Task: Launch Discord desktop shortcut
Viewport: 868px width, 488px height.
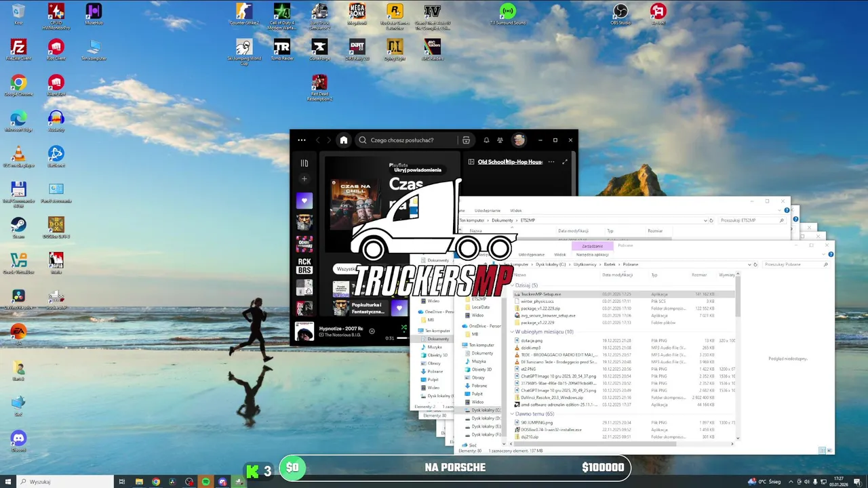Action: (x=18, y=441)
